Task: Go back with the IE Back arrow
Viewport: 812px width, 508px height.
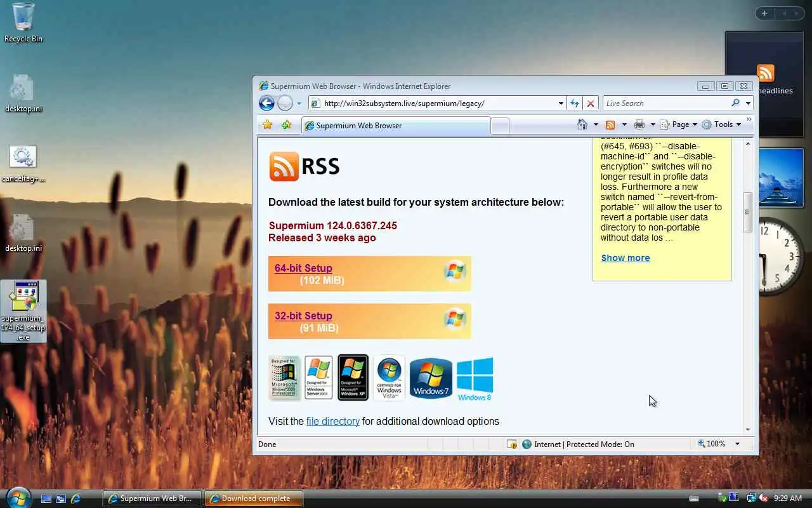Action: [267, 103]
